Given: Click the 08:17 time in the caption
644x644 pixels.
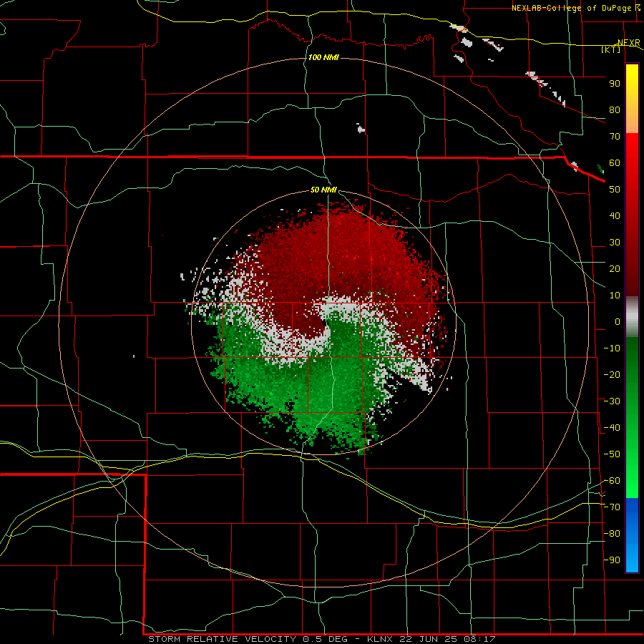Looking at the screenshot, I should (x=479, y=639).
